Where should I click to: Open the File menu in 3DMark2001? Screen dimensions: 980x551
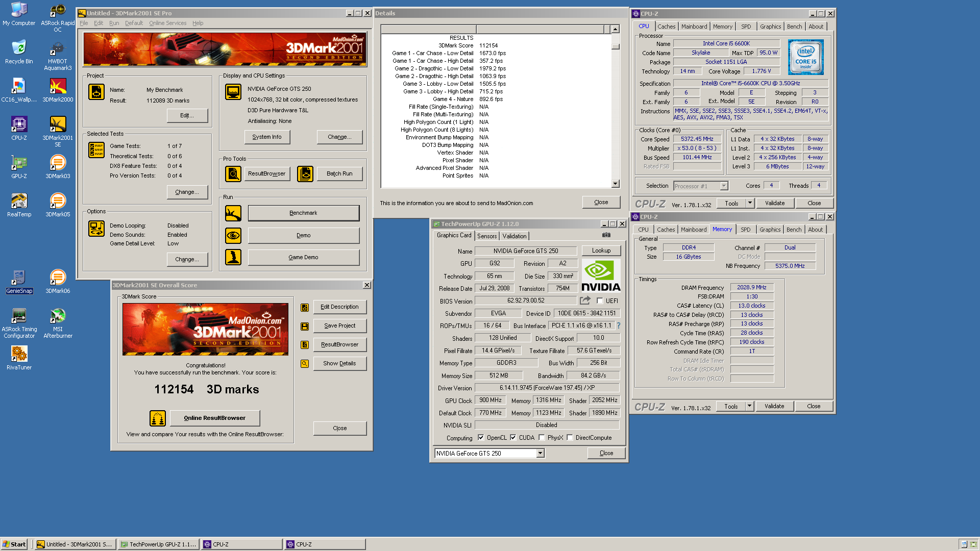(84, 23)
